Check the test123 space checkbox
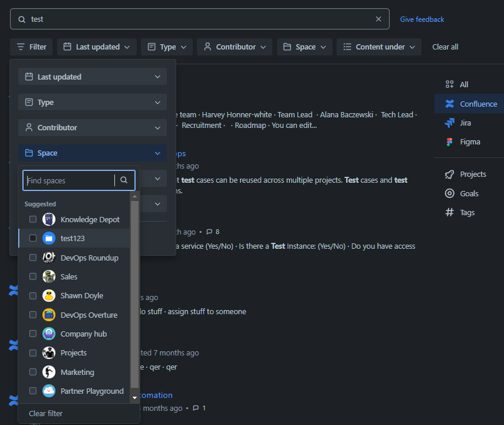The height and width of the screenshot is (425, 504). [33, 238]
